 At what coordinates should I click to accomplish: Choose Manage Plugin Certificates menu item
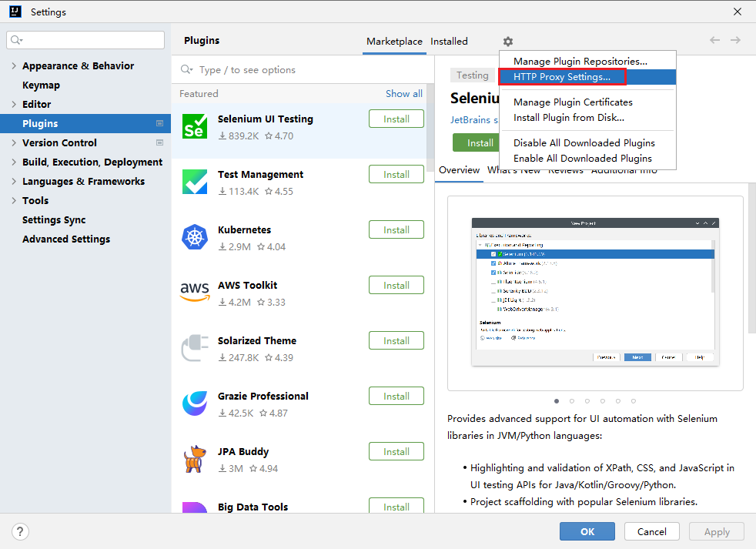pos(587,102)
